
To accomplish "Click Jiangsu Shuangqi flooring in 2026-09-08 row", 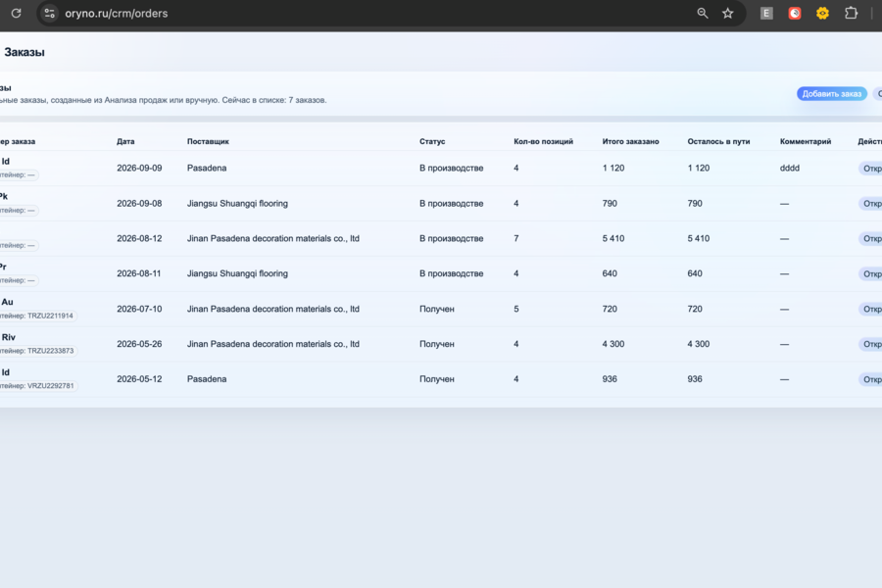I will click(x=237, y=204).
